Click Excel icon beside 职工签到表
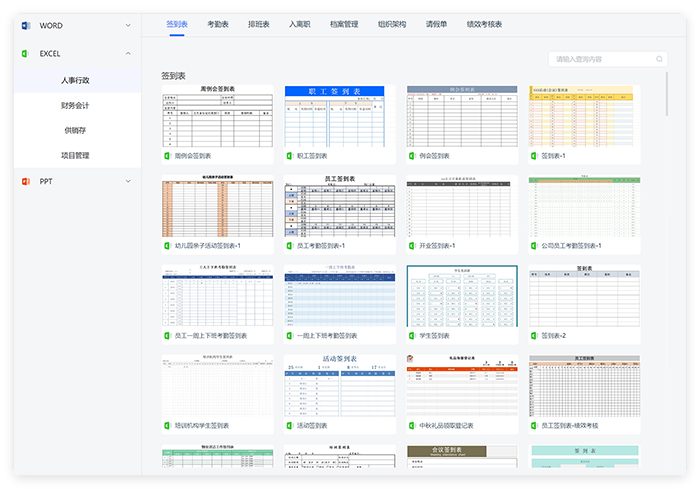This screenshot has height=489, width=700. (290, 156)
